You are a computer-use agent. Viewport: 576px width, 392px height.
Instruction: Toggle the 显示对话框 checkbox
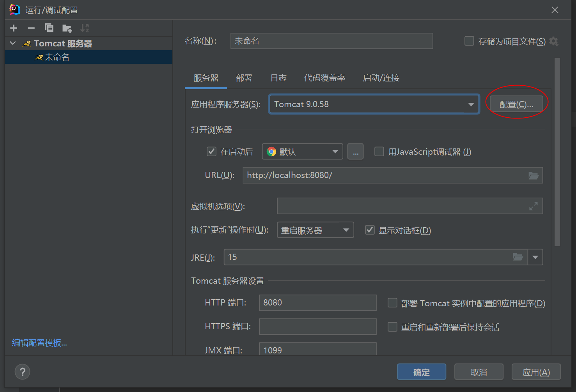click(370, 230)
